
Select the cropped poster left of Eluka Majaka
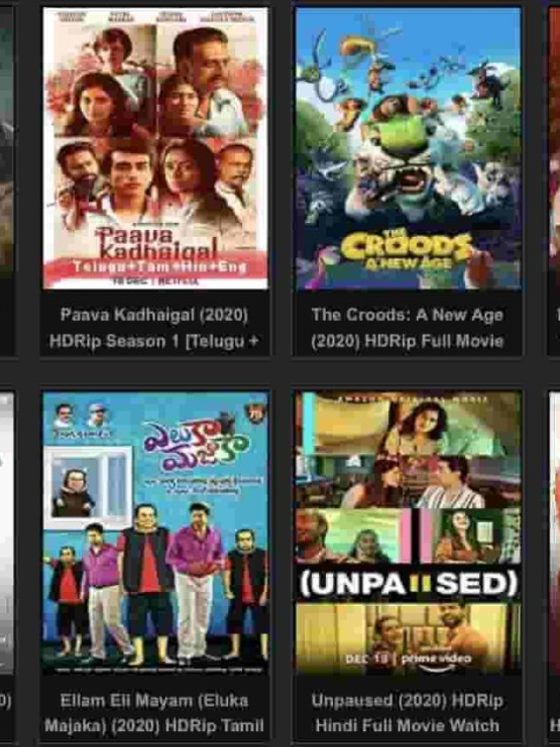click(7, 533)
